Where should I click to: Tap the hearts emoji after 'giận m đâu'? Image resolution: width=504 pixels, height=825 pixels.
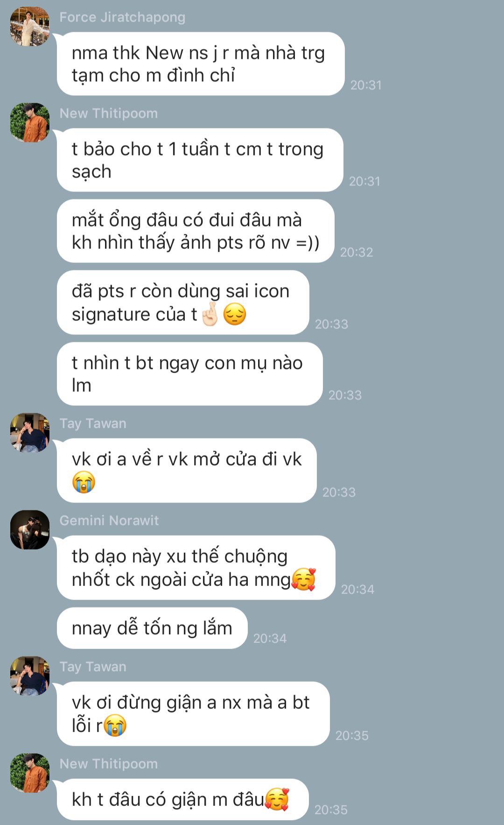[277, 799]
